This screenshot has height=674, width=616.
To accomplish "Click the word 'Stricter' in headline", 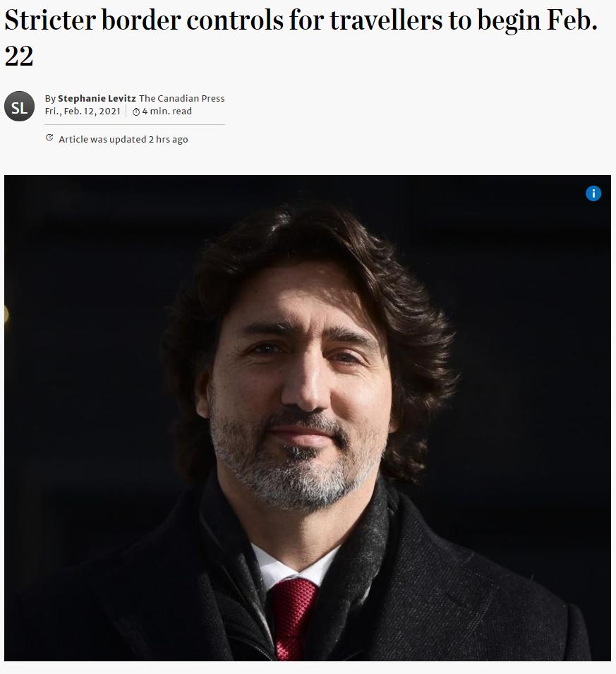I will [x=50, y=20].
